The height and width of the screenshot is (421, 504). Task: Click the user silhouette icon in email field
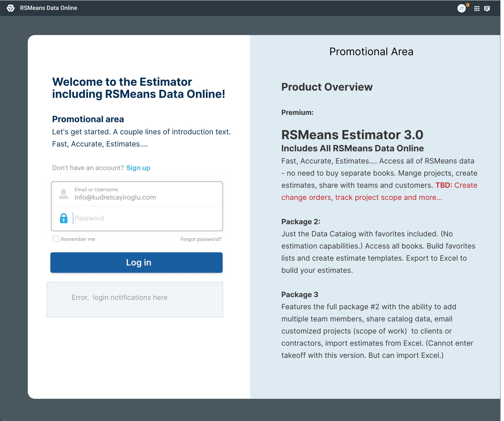pyautogui.click(x=63, y=194)
